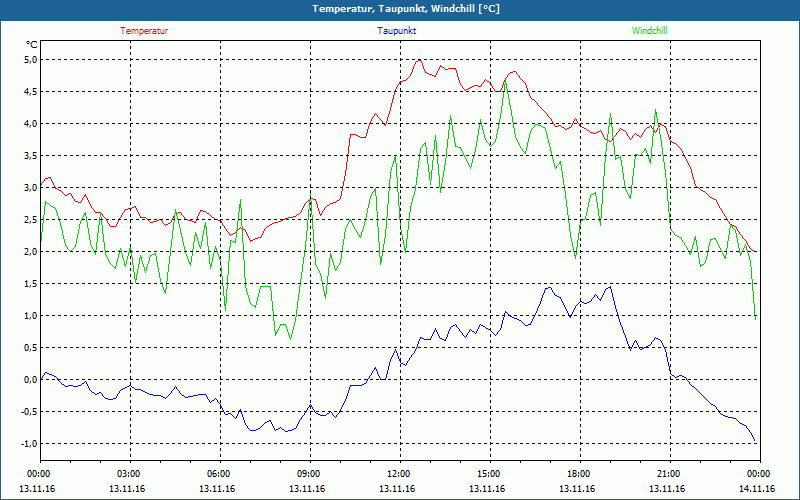Click the 3,5 y-axis value
This screenshot has width=800, height=500.
click(31, 156)
